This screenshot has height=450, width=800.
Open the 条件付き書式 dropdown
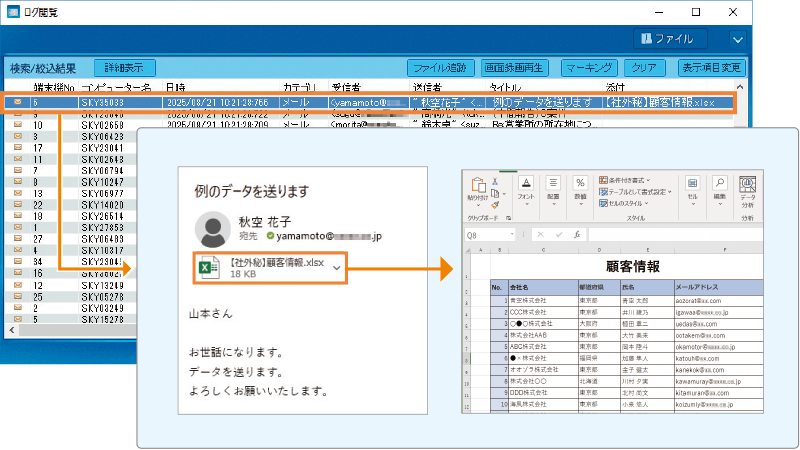636,180
